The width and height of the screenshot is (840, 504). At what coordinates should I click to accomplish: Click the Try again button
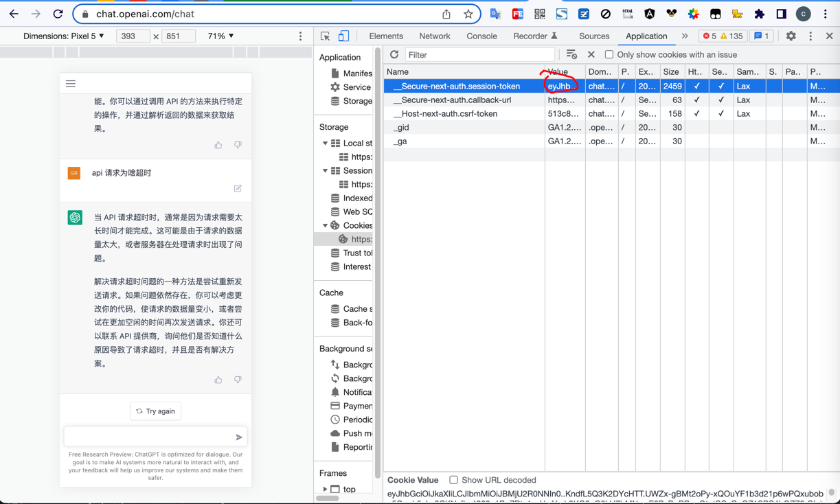coord(155,411)
